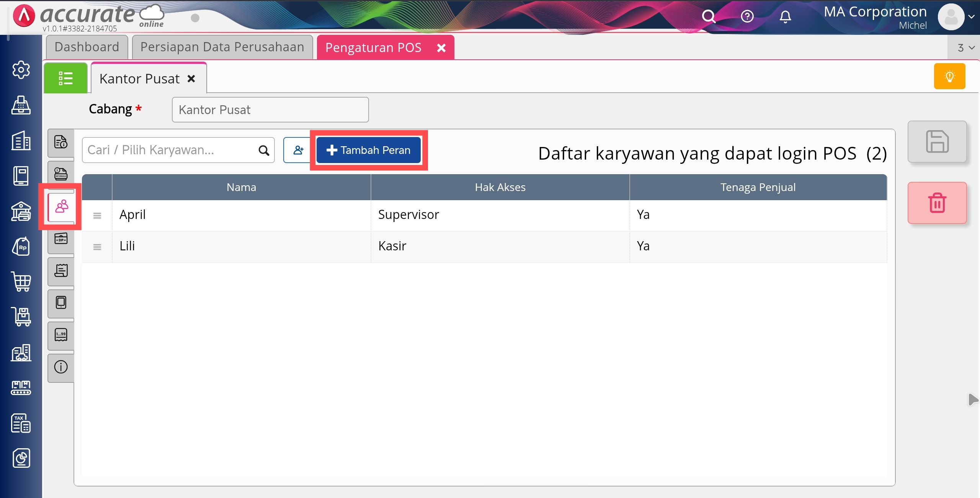Image resolution: width=980 pixels, height=498 pixels.
Task: Switch to the Dashboard tab
Action: [x=87, y=47]
